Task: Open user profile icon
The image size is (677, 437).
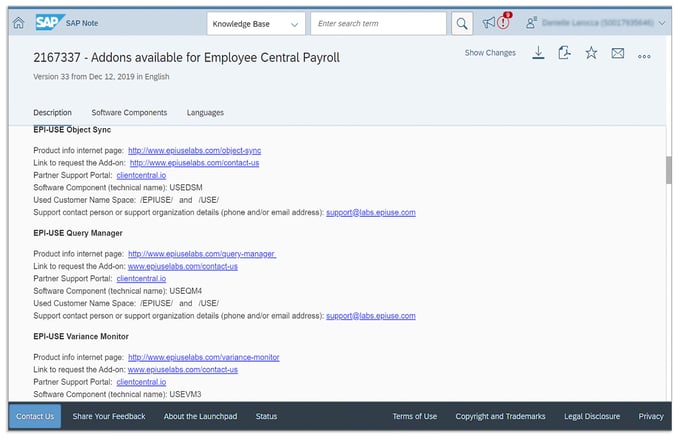Action: 531,22
